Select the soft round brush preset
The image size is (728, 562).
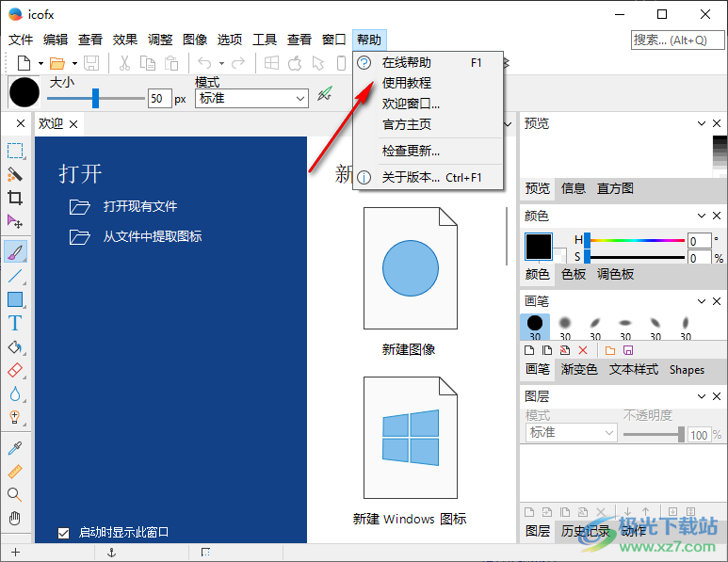coord(564,328)
